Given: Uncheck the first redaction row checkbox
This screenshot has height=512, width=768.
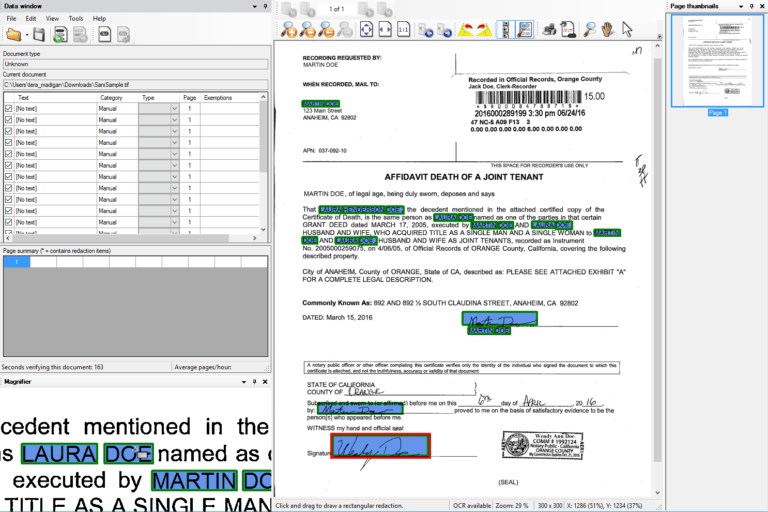Looking at the screenshot, I should [x=9, y=107].
